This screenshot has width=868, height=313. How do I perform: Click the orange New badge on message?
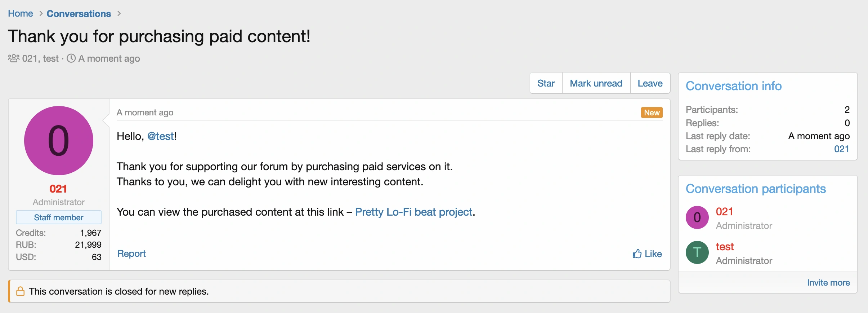click(x=652, y=113)
